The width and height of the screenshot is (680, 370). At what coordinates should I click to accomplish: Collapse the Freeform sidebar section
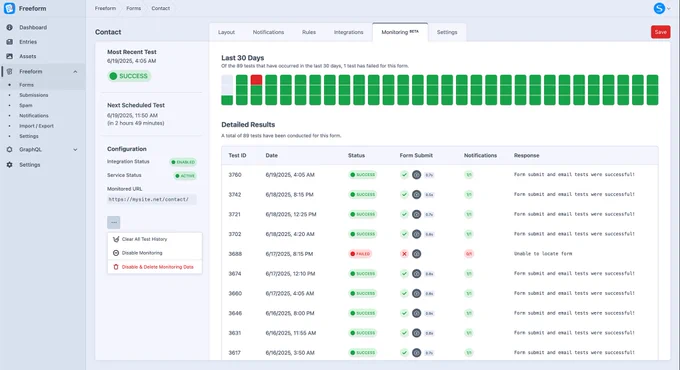click(x=75, y=72)
